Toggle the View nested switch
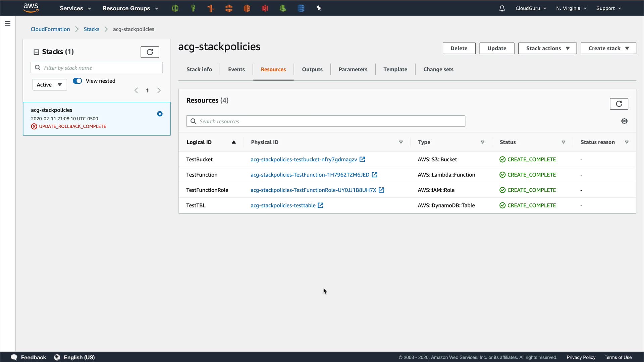Viewport: 644px width, 362px height. click(77, 81)
